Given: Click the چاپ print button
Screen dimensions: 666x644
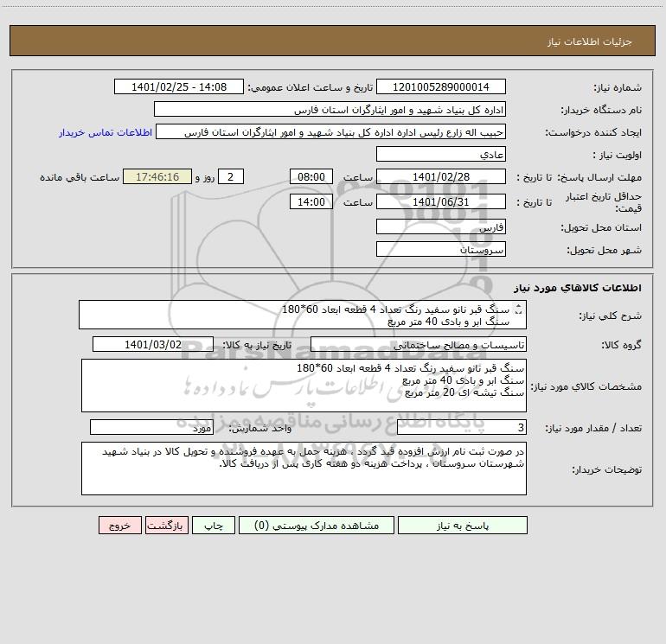Looking at the screenshot, I should tap(214, 526).
